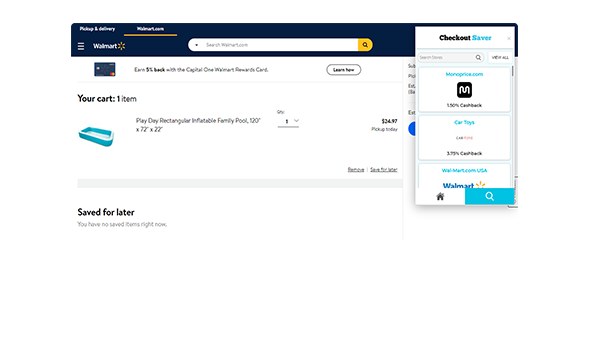Click the Monoprice logo icon
Screen dimensions: 590x360
(x=464, y=90)
